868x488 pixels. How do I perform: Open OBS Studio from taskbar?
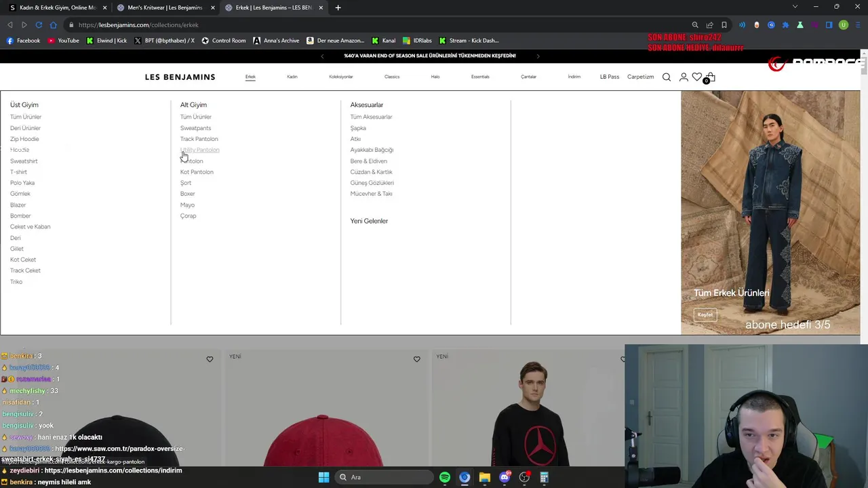point(524,477)
